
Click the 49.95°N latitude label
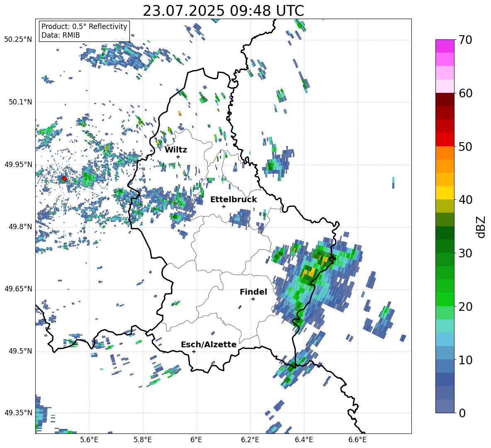tap(18, 165)
